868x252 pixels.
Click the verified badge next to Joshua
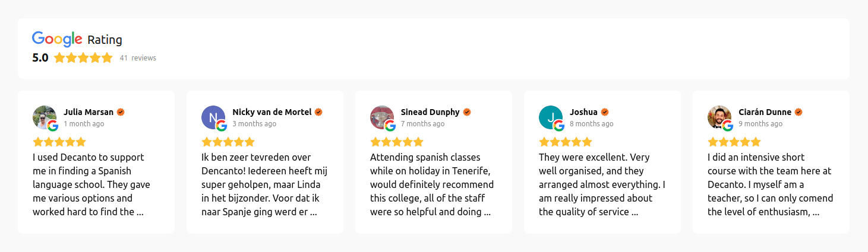[605, 112]
